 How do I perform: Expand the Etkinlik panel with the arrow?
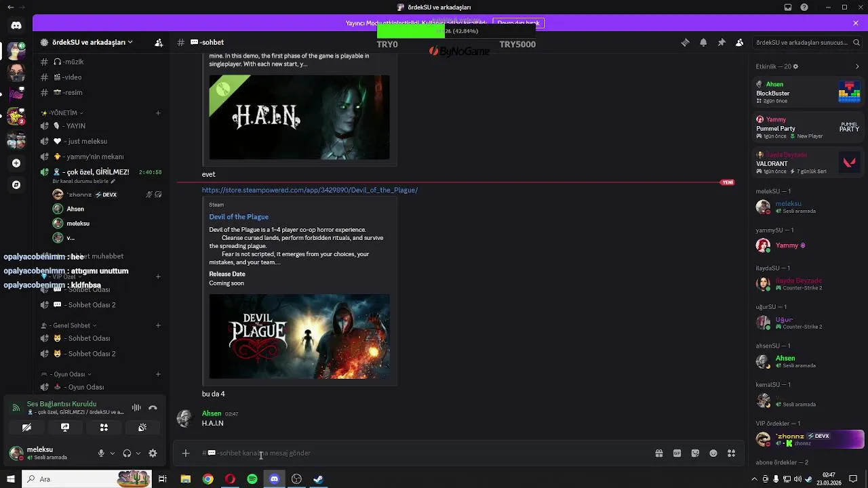pos(857,66)
